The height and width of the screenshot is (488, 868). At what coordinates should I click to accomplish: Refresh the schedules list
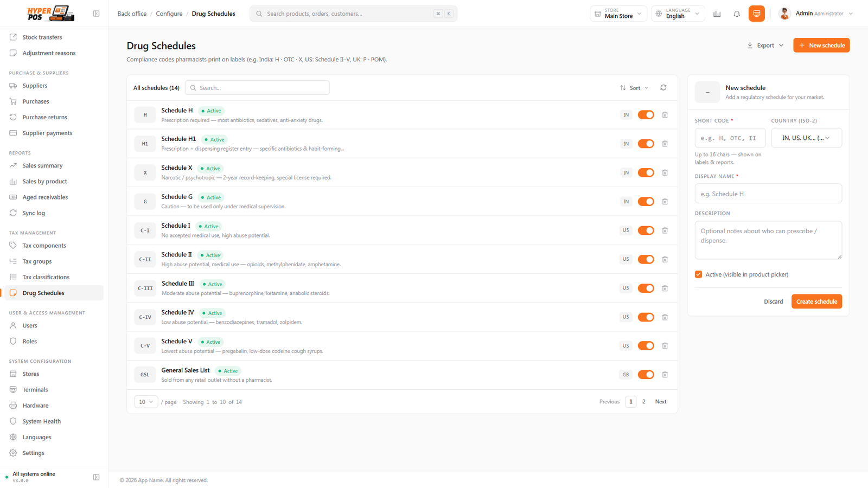pyautogui.click(x=663, y=87)
